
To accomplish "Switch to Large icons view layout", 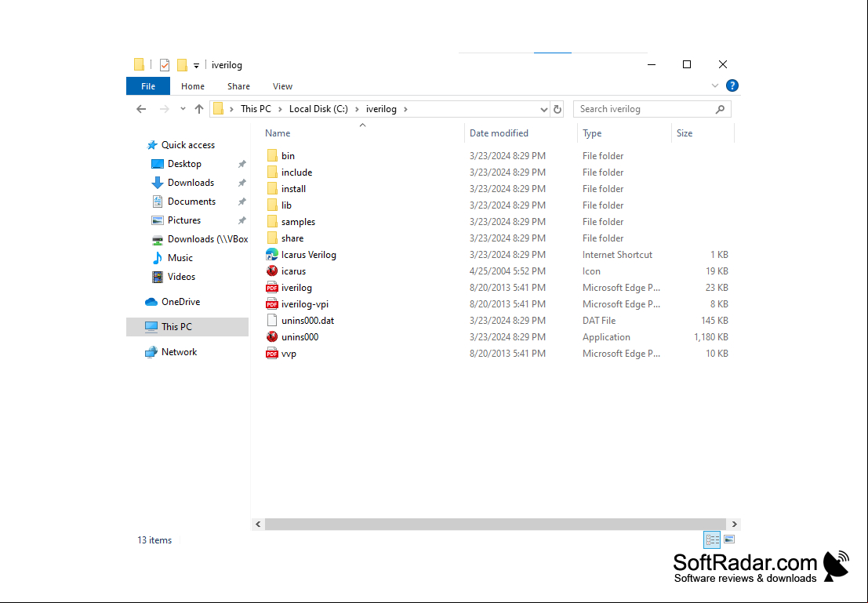I will 729,539.
